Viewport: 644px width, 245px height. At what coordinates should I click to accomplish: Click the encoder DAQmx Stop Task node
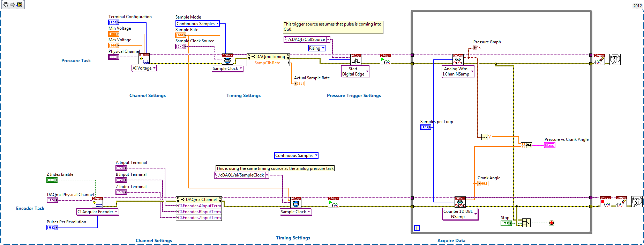[606, 202]
